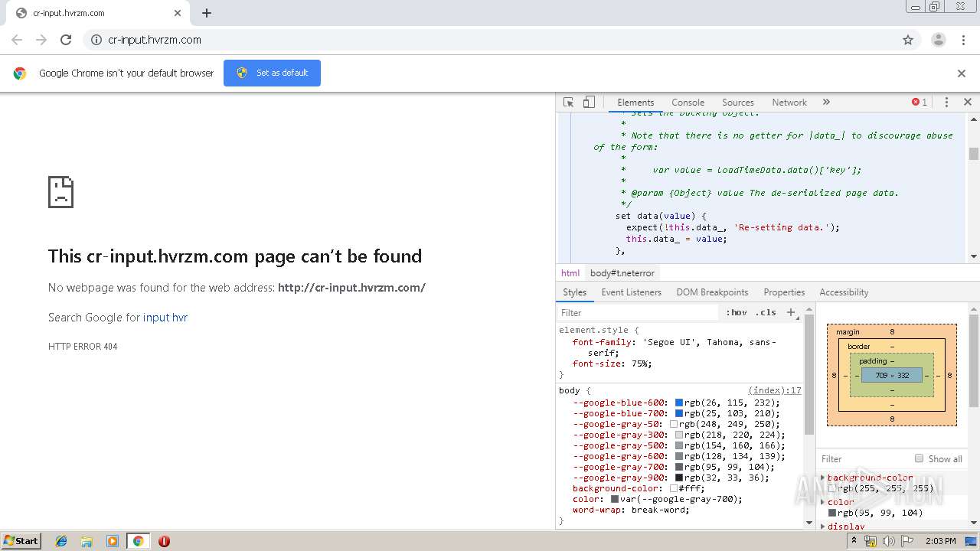
Task: Follow the 'input hvr' Google search link
Action: (x=165, y=318)
